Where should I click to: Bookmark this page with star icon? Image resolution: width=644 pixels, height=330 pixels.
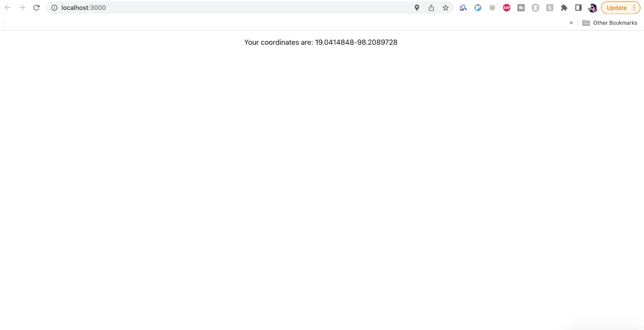click(446, 8)
